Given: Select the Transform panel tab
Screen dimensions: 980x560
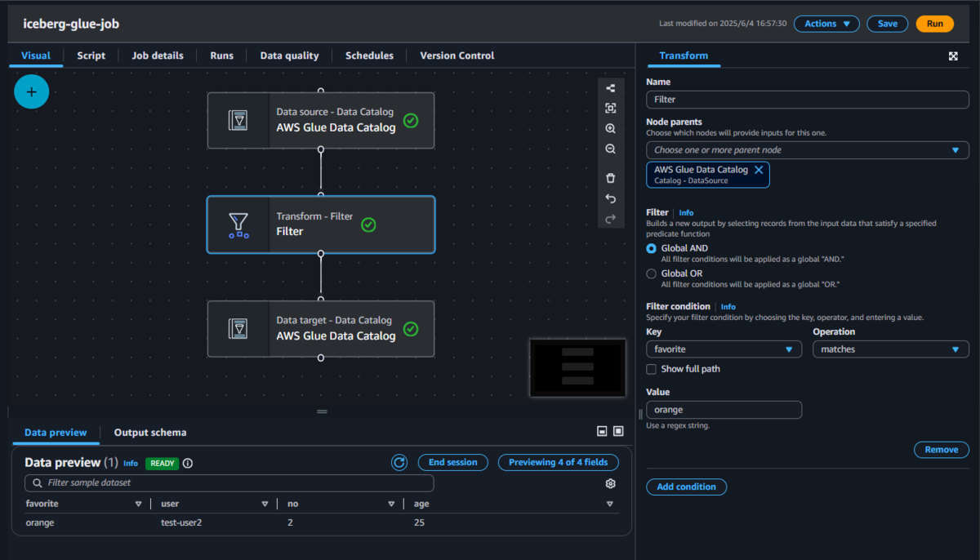Looking at the screenshot, I should point(684,56).
